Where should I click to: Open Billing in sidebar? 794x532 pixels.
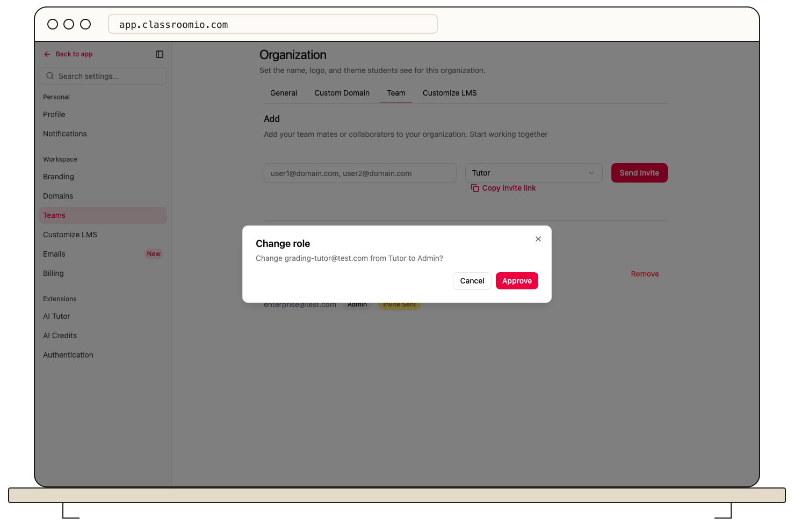point(103,273)
